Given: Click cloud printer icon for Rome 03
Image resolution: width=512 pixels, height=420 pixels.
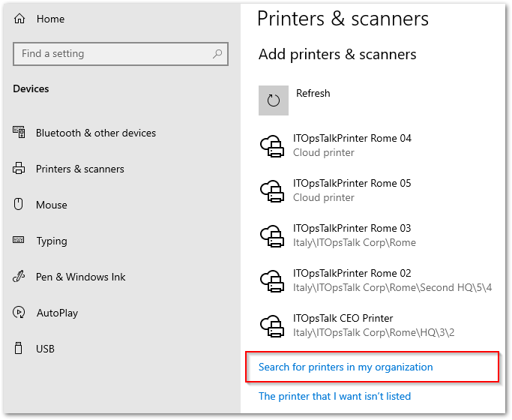Looking at the screenshot, I should pyautogui.click(x=272, y=235).
